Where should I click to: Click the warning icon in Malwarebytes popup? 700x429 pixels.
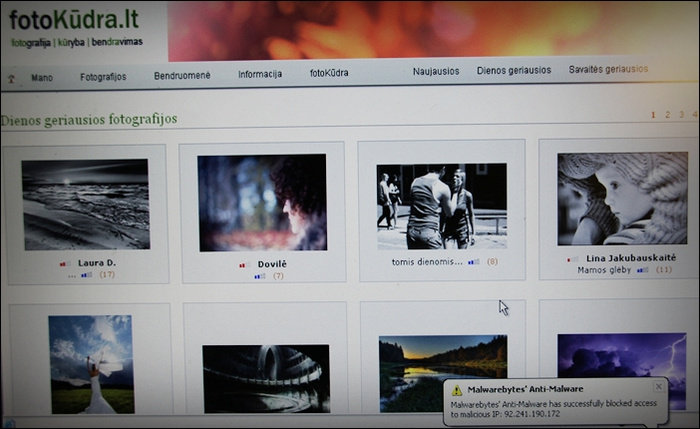pos(457,389)
